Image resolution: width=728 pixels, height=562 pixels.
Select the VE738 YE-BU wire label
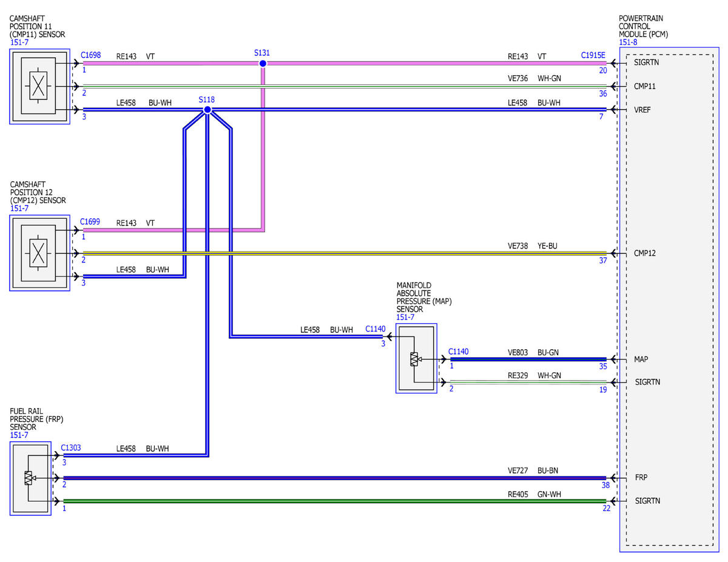point(533,247)
